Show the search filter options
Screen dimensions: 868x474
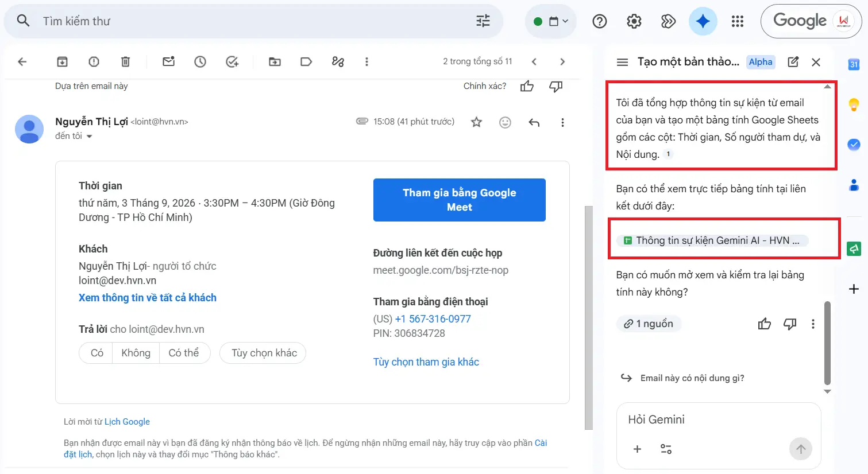click(x=483, y=21)
